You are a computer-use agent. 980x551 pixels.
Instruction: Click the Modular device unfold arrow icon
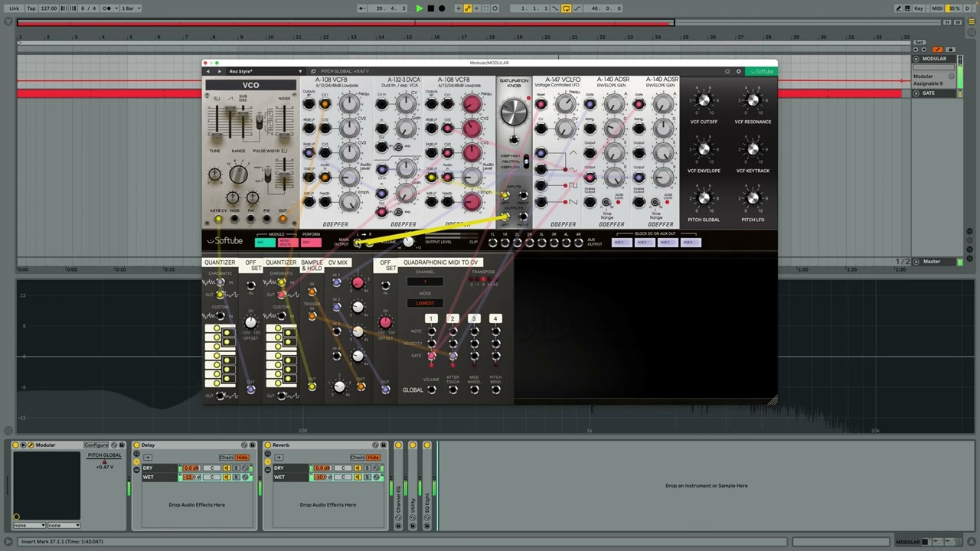(x=23, y=445)
